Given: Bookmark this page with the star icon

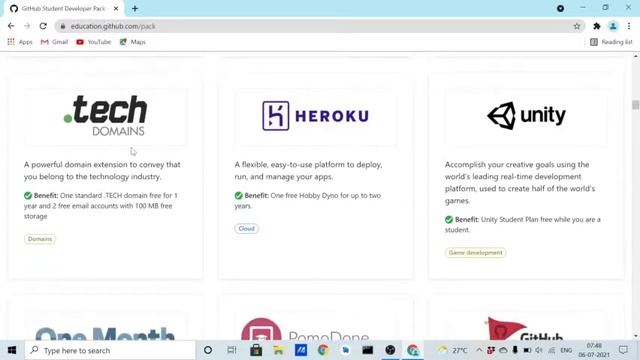Looking at the screenshot, I should (577, 26).
